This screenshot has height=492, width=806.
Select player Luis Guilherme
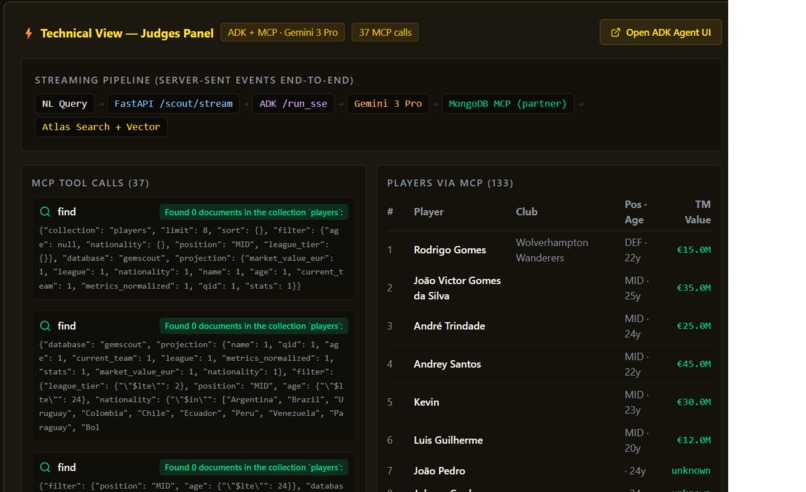coord(448,440)
